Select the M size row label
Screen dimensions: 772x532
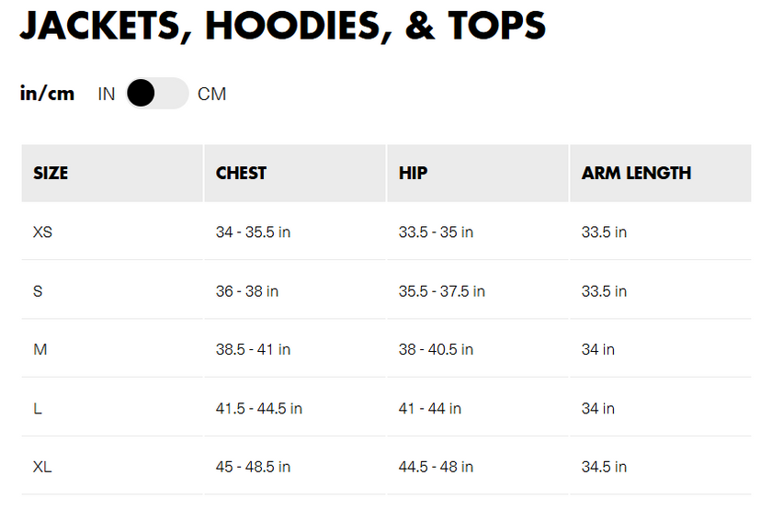(x=40, y=350)
